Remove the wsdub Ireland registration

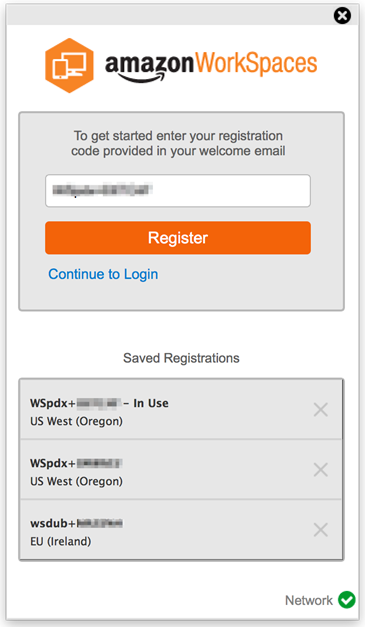pos(321,530)
